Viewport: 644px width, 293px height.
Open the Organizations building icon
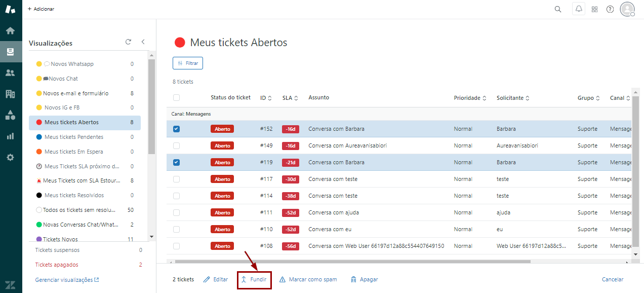[x=10, y=94]
